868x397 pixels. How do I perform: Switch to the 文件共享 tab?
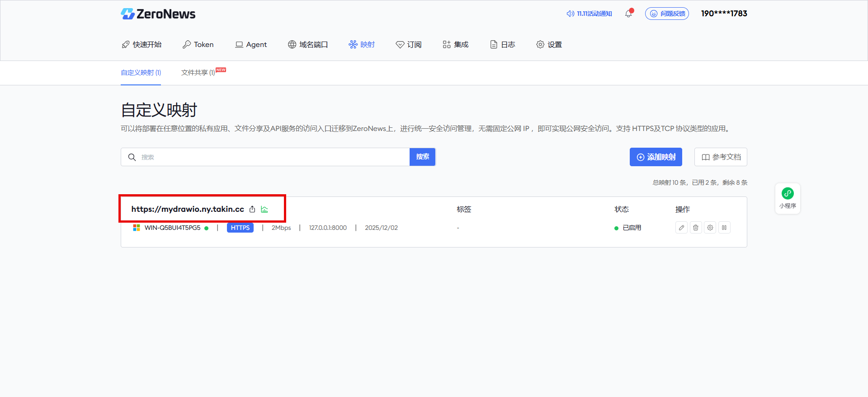click(x=198, y=73)
